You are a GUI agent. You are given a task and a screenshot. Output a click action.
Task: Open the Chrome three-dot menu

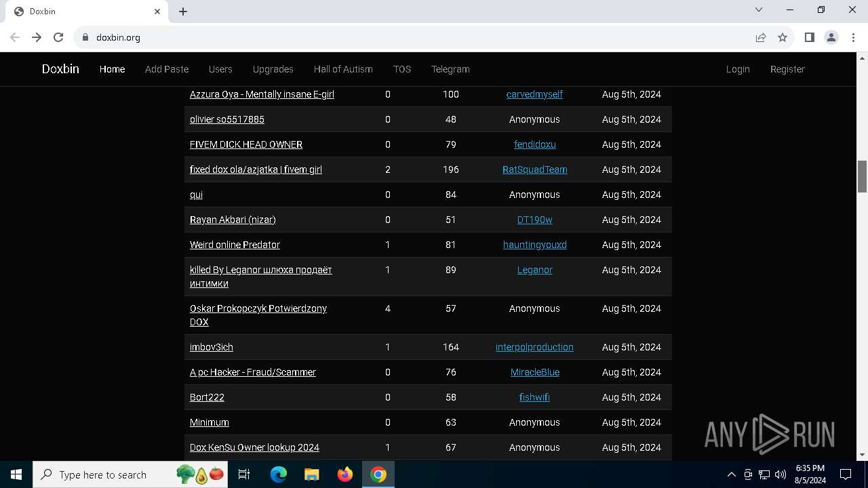click(x=854, y=37)
